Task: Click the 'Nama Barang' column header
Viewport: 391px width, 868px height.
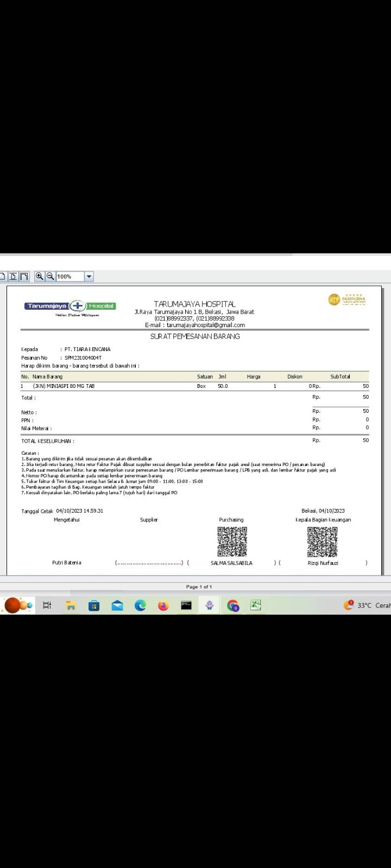Action: 47,376
